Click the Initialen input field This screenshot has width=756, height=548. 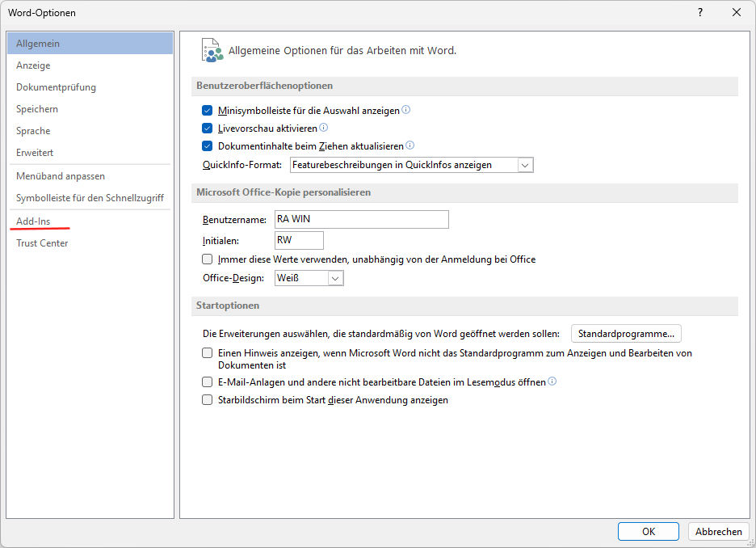coord(299,240)
